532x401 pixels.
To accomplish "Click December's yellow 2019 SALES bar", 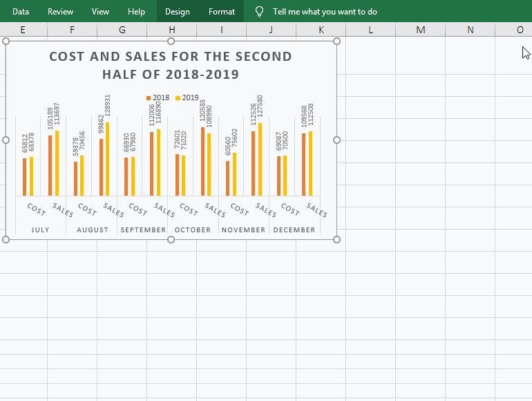I will 310,164.
